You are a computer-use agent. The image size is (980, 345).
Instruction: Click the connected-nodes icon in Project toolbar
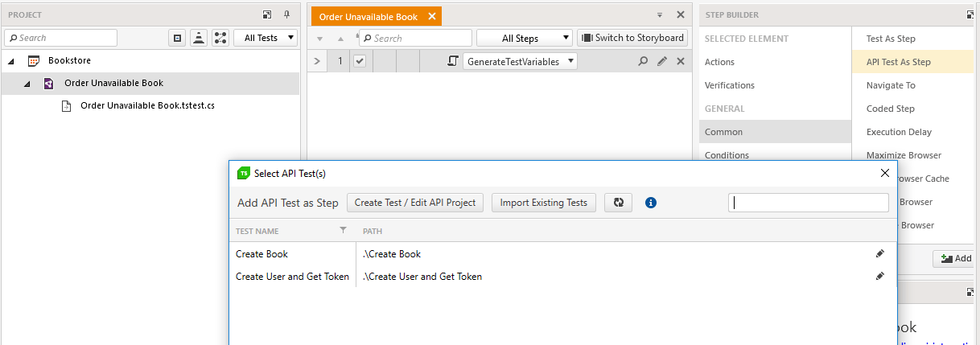(220, 38)
